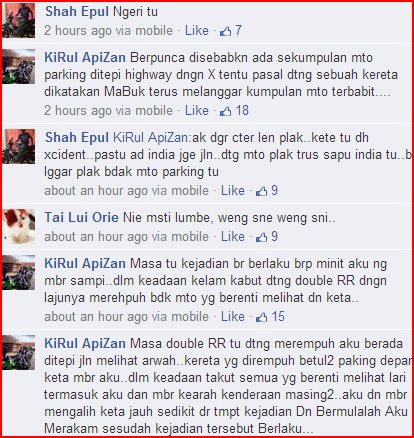Click thumbs-up icon showing 18 likes
414x438 pixels.
pyautogui.click(x=226, y=111)
